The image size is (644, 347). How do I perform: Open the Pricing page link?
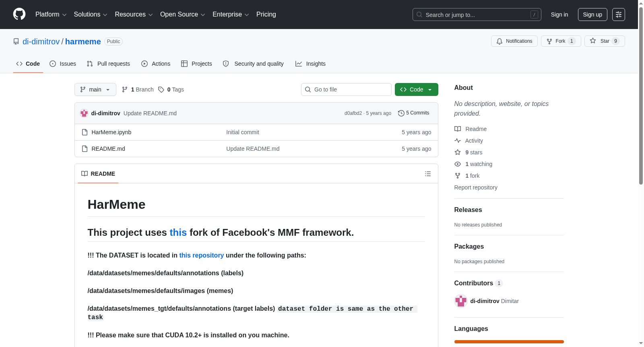click(x=266, y=15)
